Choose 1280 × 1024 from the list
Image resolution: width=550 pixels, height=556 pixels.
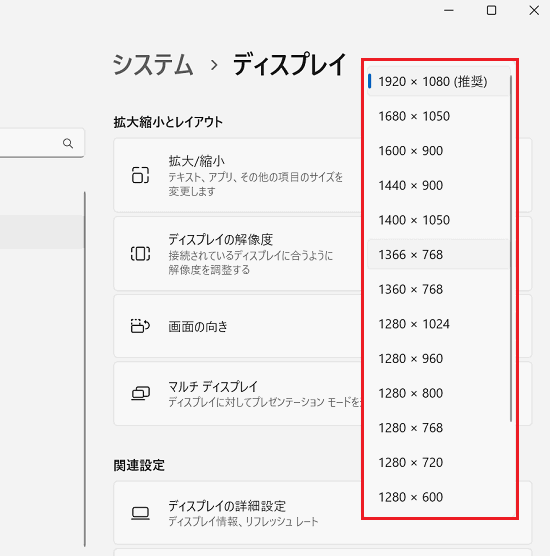click(439, 324)
